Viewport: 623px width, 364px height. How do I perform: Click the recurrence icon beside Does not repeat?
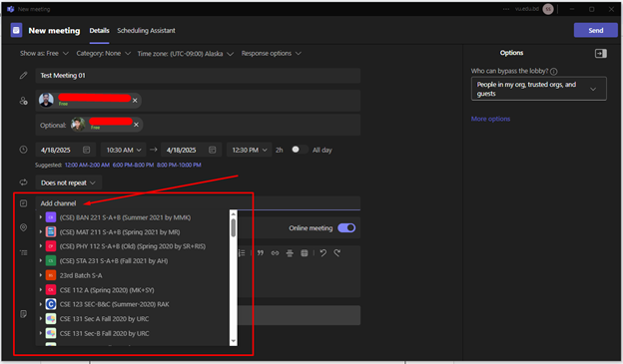23,182
